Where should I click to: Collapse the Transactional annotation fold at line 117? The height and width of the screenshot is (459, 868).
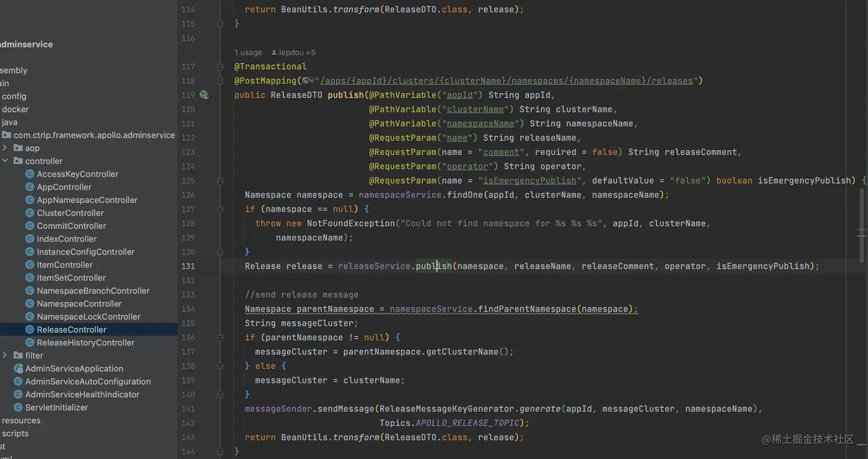click(x=220, y=67)
